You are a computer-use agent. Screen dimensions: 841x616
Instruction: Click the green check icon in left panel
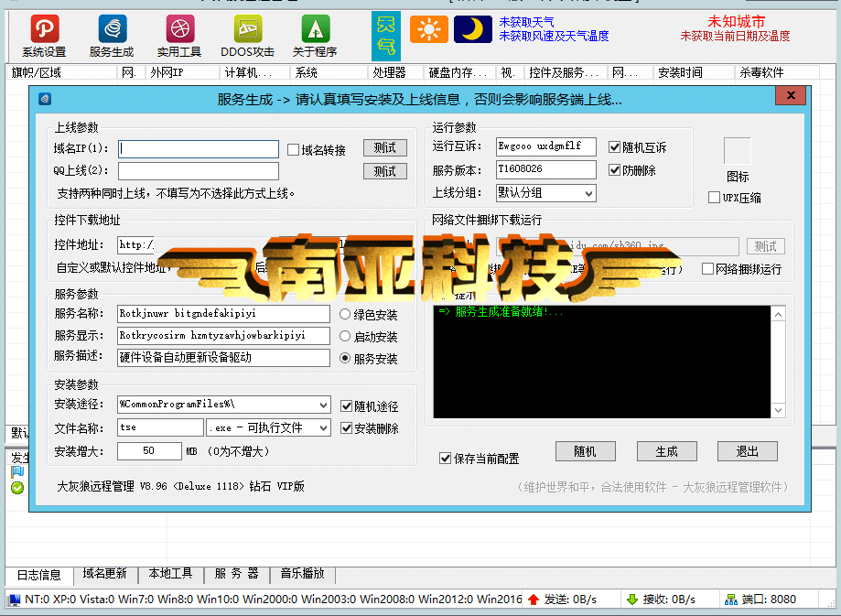pos(17,488)
